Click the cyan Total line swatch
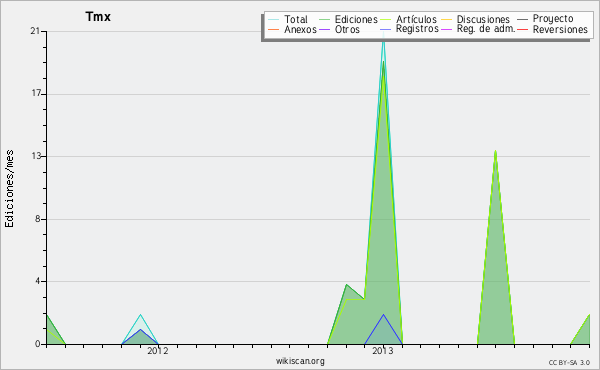 click(273, 19)
